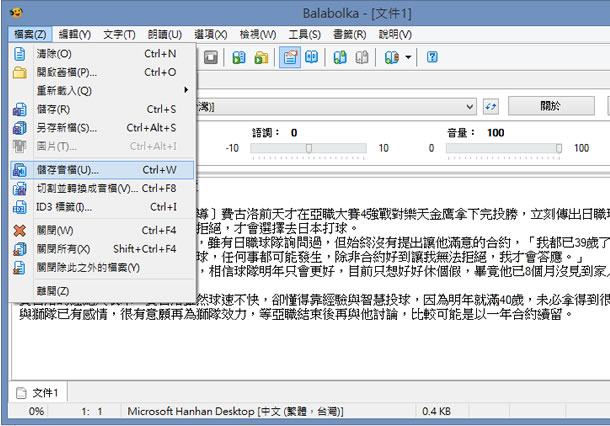The height and width of the screenshot is (426, 610).
Task: Click the new document icon beside 清除(O)
Action: pos(19,54)
